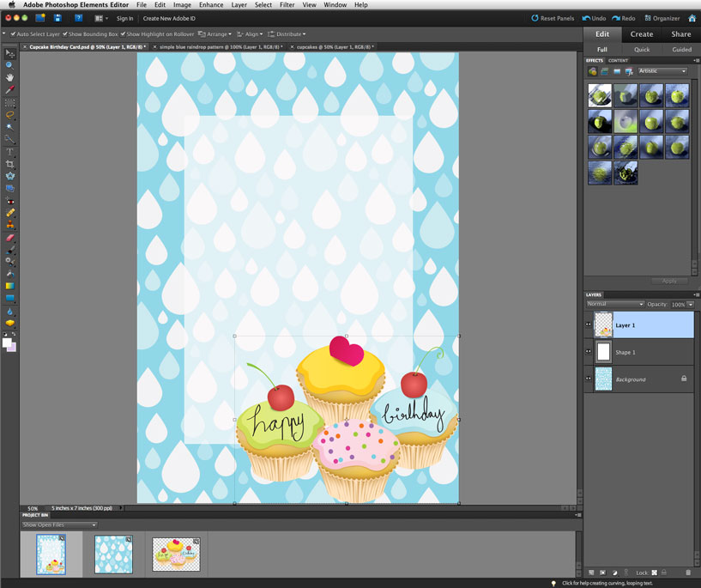This screenshot has height=588, width=701.
Task: Toggle Lock all padlock button
Action: pyautogui.click(x=664, y=573)
